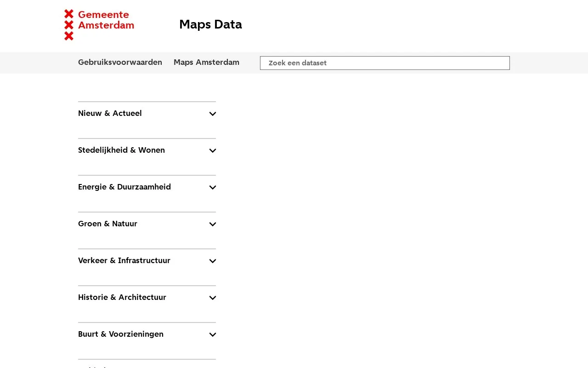The image size is (588, 368).
Task: Expand the Nieuw & Actueel chevron
Action: click(213, 114)
